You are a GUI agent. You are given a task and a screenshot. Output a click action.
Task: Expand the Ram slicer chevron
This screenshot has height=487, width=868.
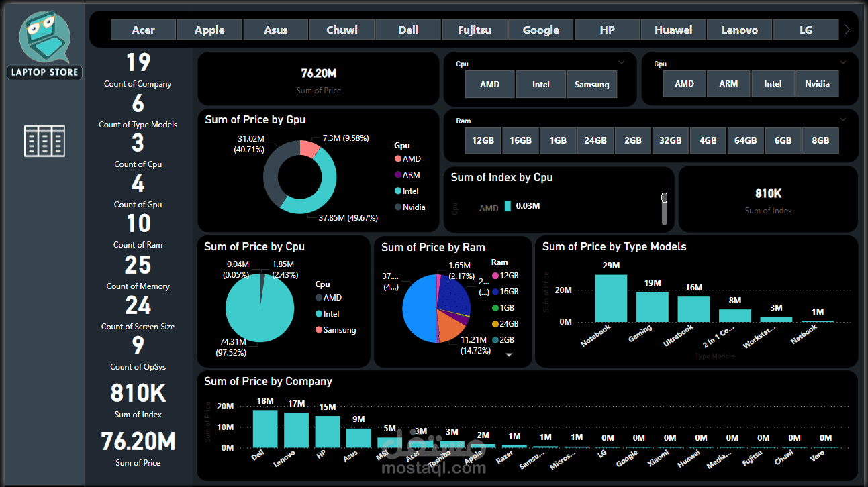(843, 119)
